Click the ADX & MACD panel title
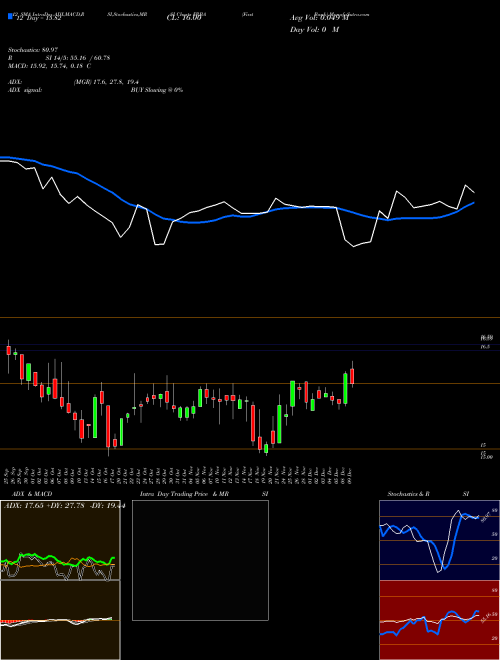The height and width of the screenshot is (660, 500). click(x=32, y=494)
